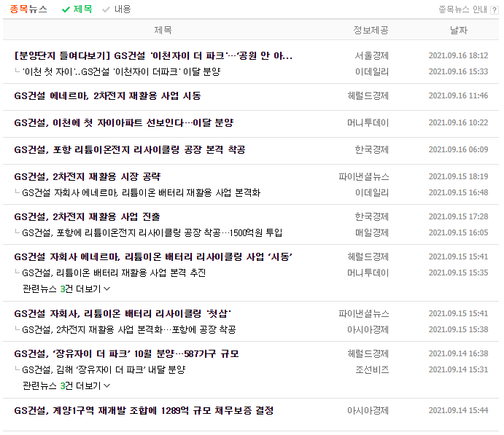Open related article '포항에 리튬이온전지 리사이클링 공장 착공…1500억원 투입'
Image resolution: width=504 pixels, height=435 pixels.
(152, 232)
